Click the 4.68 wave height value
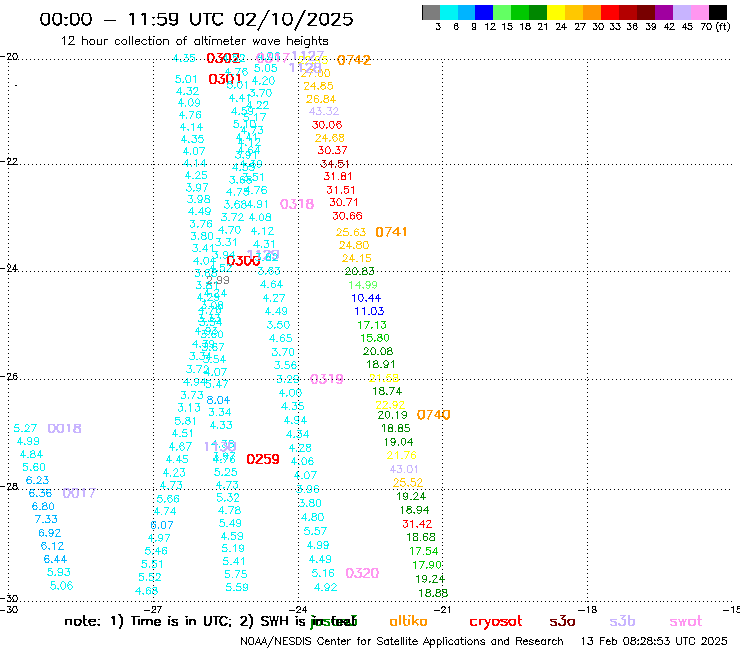 146,591
